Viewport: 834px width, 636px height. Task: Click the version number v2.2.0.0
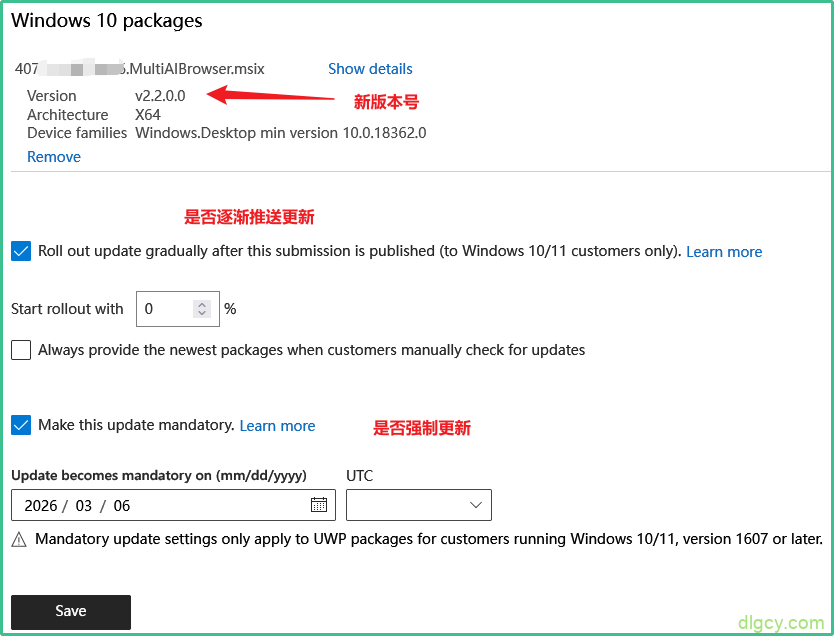pyautogui.click(x=160, y=96)
